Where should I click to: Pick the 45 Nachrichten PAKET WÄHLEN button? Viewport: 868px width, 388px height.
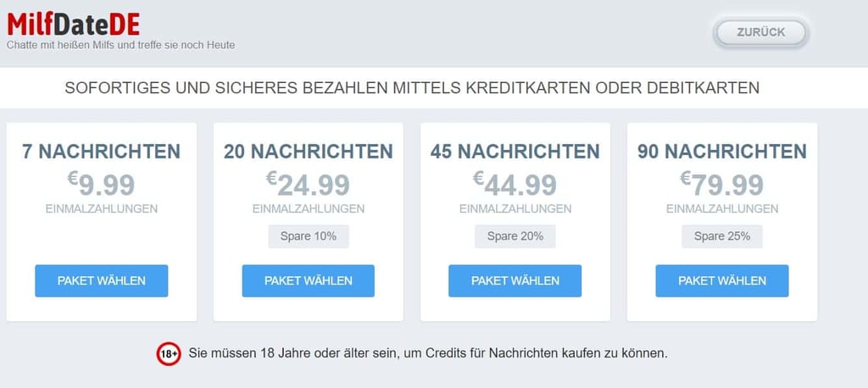click(515, 280)
